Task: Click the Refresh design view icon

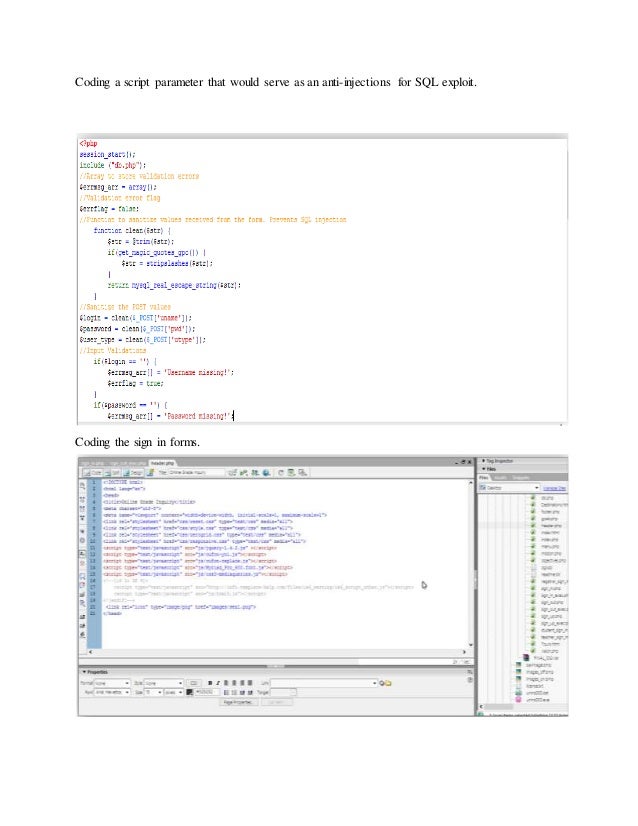Action: (x=281, y=473)
